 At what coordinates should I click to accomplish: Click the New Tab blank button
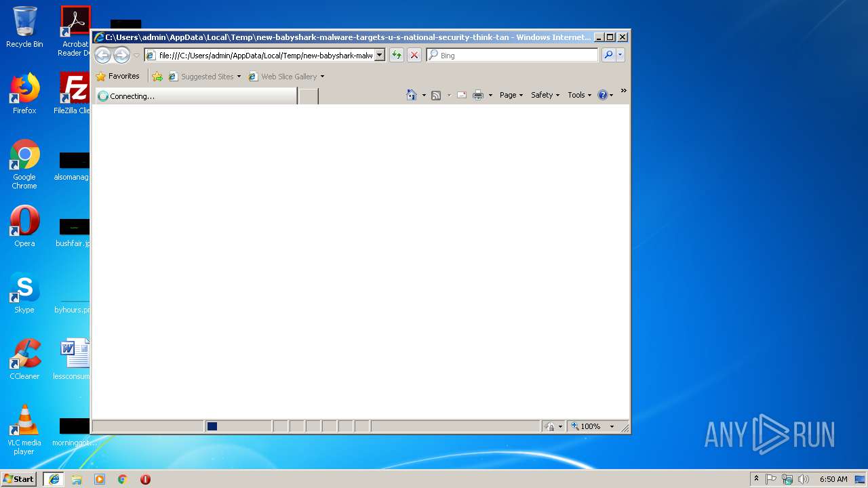tap(309, 96)
